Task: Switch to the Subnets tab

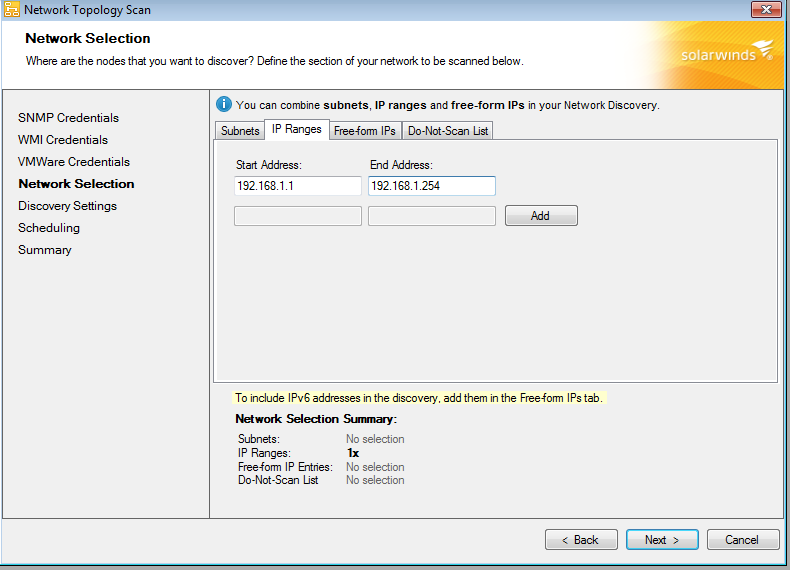Action: click(240, 131)
